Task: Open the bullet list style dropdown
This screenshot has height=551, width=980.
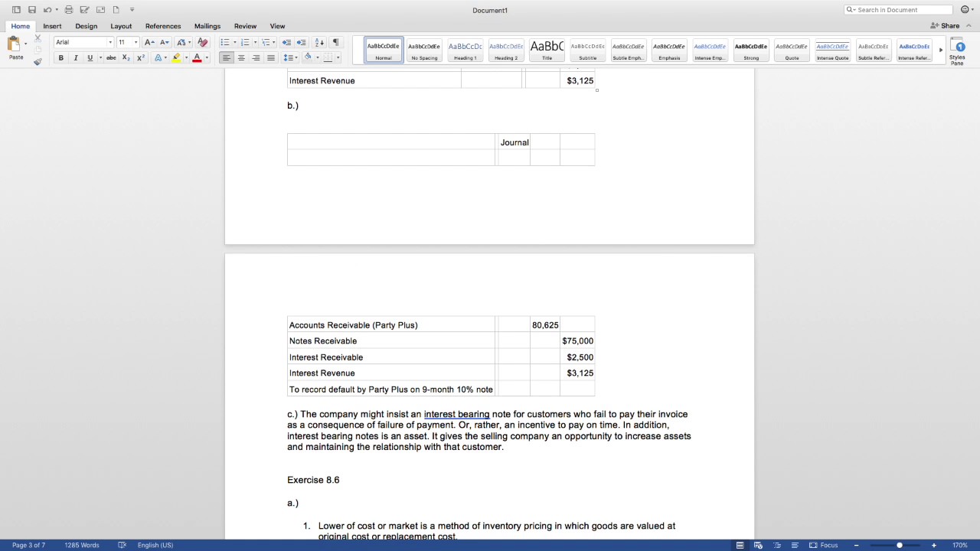Action: pos(234,42)
